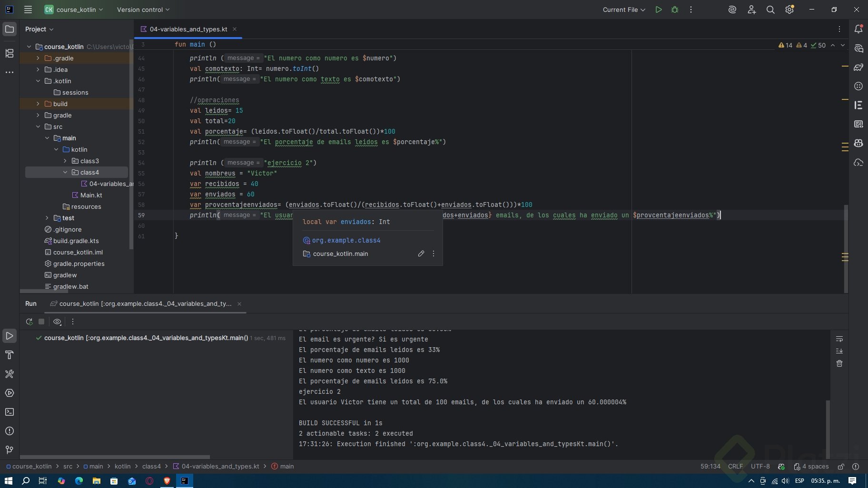Viewport: 868px width, 488px height.
Task: Open the Current File run configuration dropdown
Action: 623,10
